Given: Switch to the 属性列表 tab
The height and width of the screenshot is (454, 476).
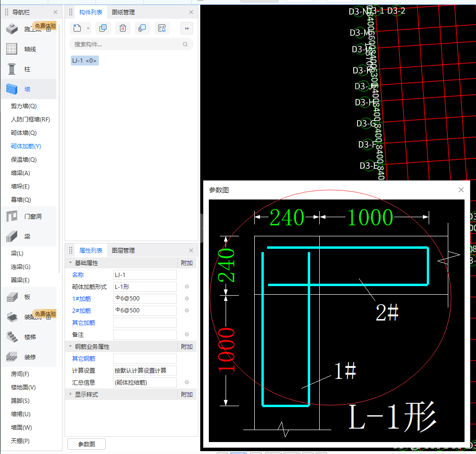Looking at the screenshot, I should pyautogui.click(x=90, y=250).
